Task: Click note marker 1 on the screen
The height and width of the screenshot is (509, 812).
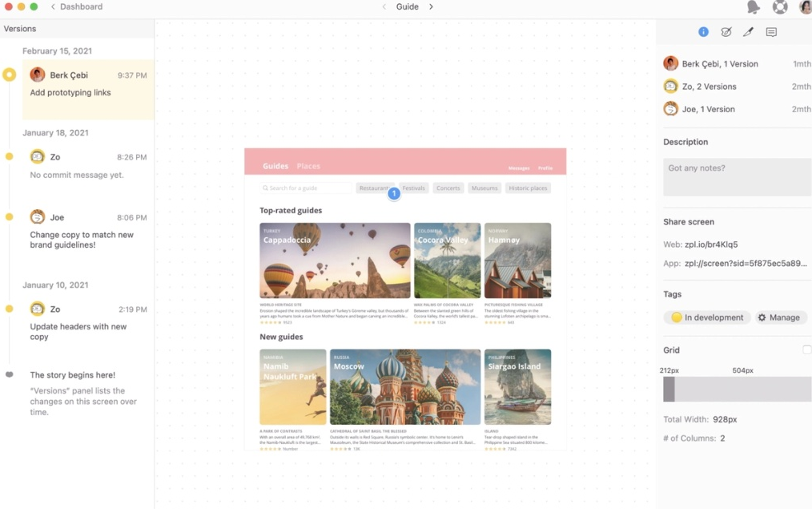Action: [394, 193]
